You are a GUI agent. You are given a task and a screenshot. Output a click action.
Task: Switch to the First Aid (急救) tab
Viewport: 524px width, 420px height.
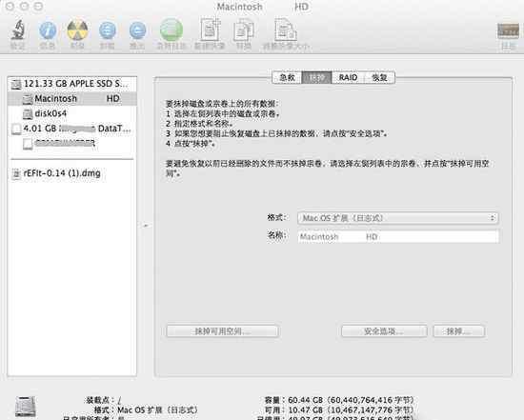coord(287,77)
